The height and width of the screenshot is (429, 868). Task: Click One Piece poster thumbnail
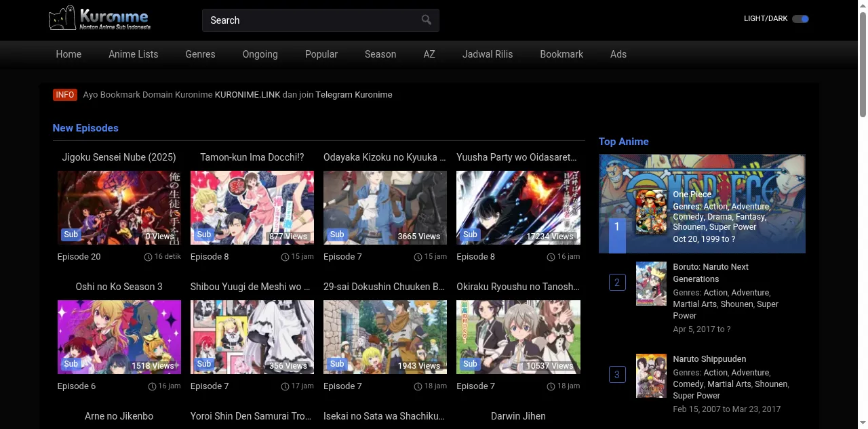click(651, 211)
